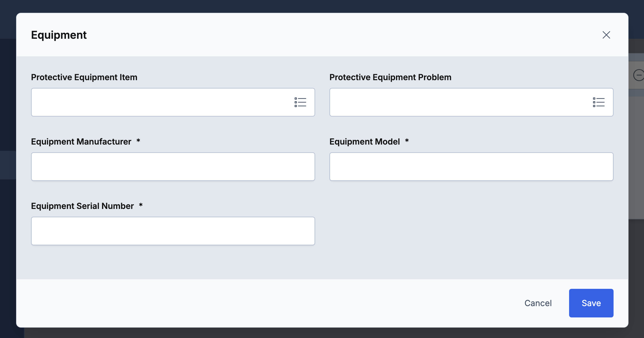Click the Equipment Manufacturer text field
The image size is (644, 338).
point(173,167)
